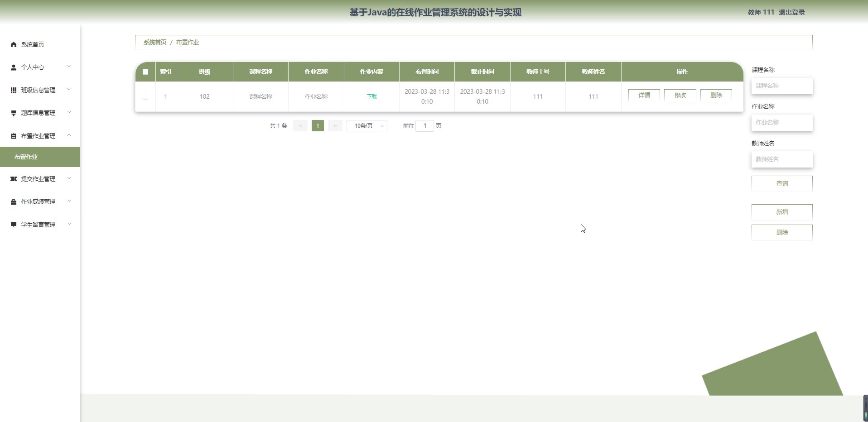This screenshot has height=422, width=868.
Task: Click the 修改 button in row 1
Action: [680, 95]
